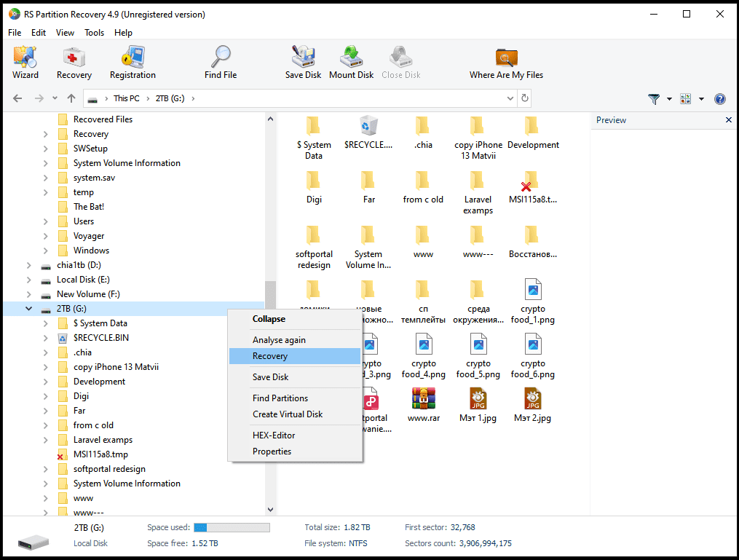Screen dimensions: 739x560
Task: Click the Recovery toolbar icon
Action: [x=74, y=63]
